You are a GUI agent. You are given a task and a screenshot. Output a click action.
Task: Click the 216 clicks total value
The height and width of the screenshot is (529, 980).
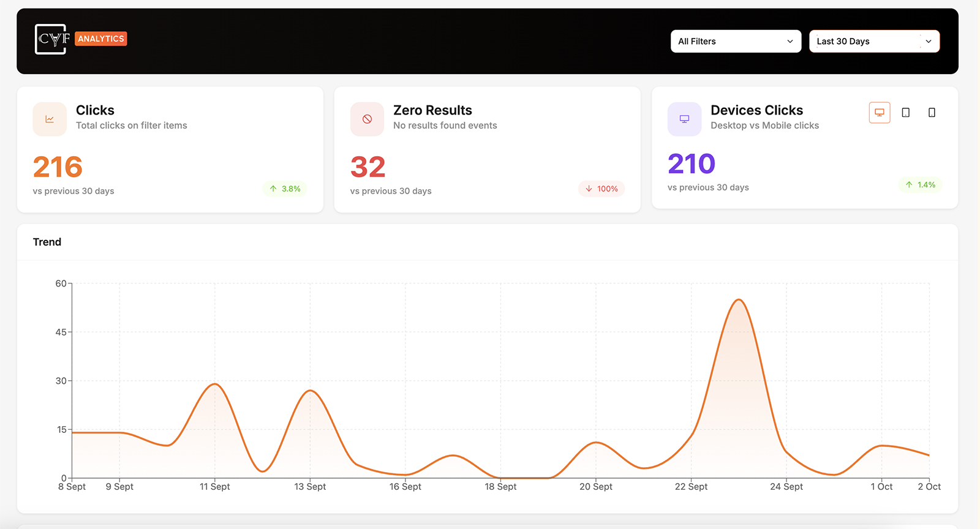[58, 167]
